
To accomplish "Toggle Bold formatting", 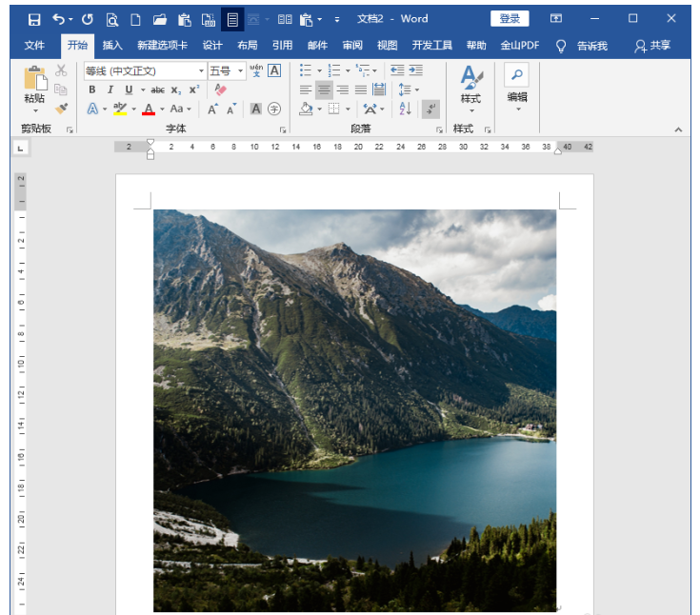I will point(92,89).
